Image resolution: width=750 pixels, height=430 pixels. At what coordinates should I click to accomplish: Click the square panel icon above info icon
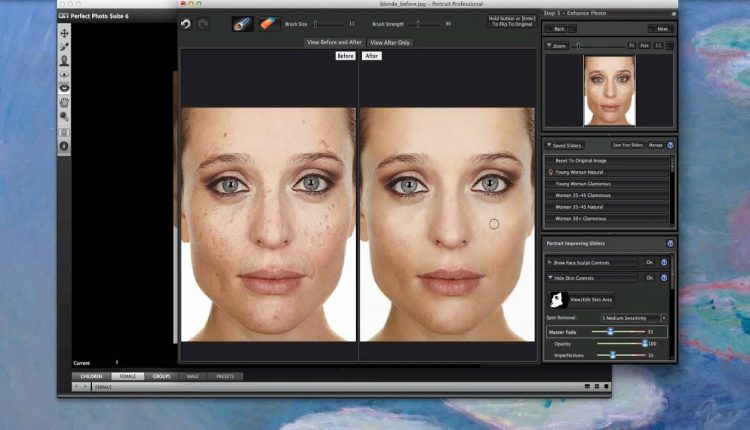coord(64,132)
